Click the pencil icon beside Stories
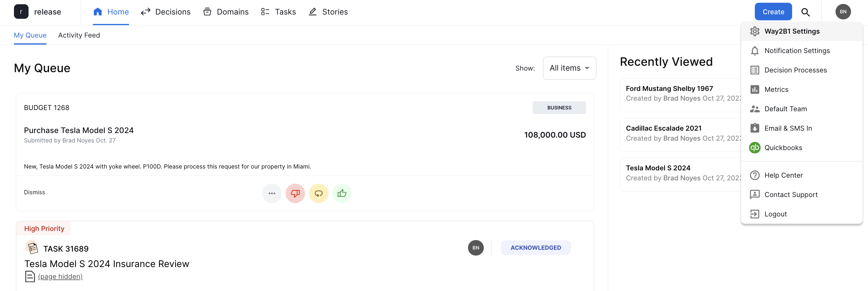 pos(313,12)
